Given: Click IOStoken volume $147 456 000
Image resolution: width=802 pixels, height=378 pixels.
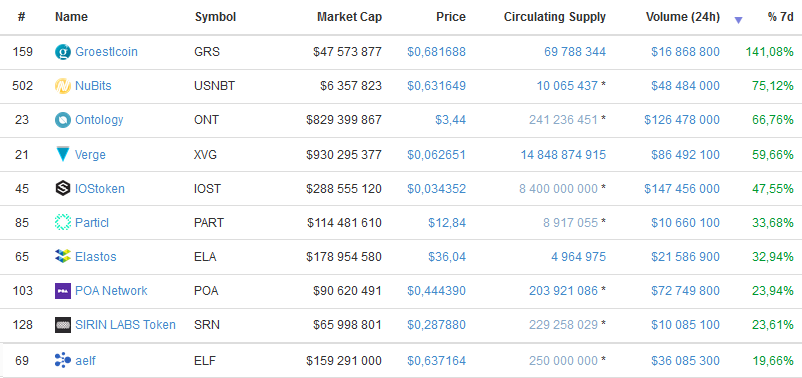Looking at the screenshot, I should [x=682, y=189].
